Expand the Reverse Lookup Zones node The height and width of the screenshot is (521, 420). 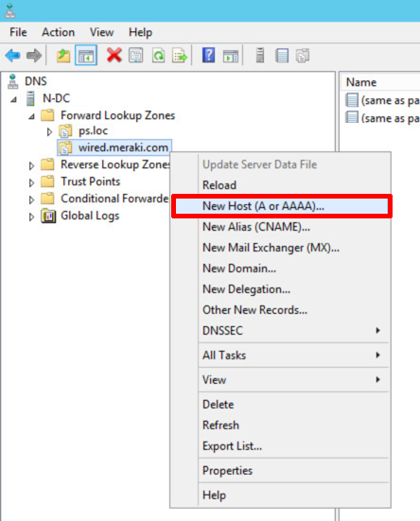[31, 165]
